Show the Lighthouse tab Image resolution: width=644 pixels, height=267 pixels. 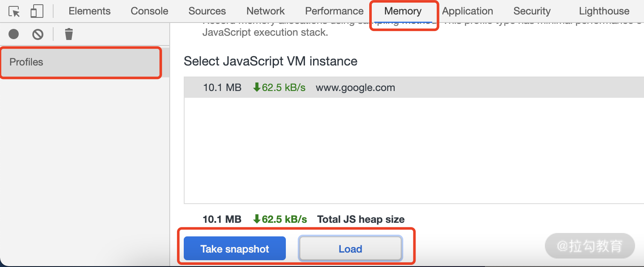click(x=604, y=11)
